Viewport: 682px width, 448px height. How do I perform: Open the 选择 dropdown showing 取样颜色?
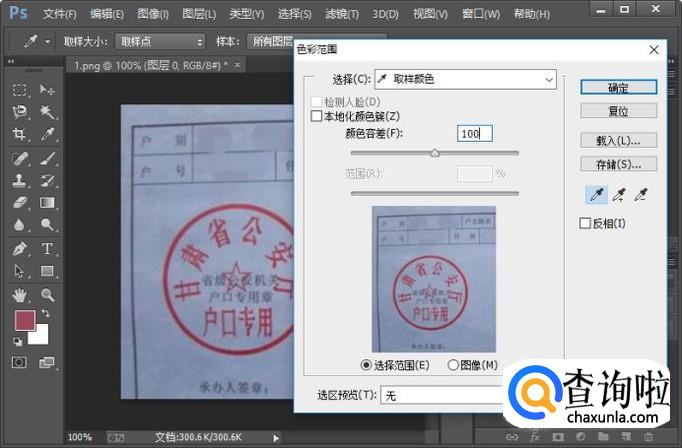(x=465, y=79)
